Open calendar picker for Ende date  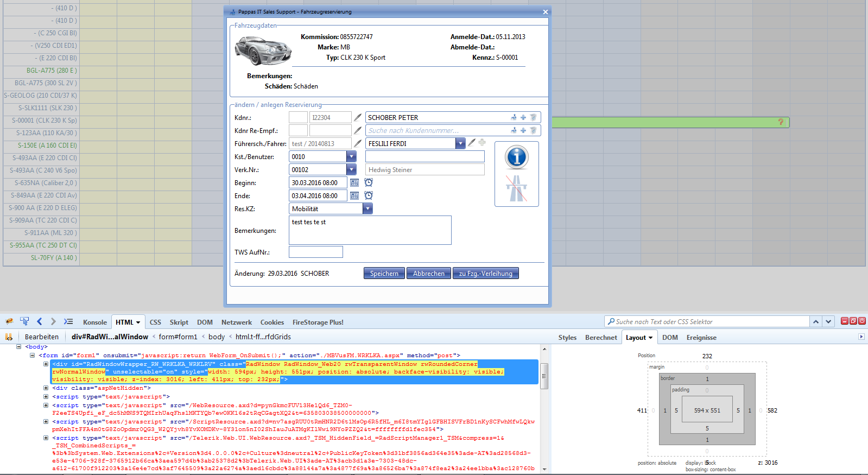pos(354,196)
